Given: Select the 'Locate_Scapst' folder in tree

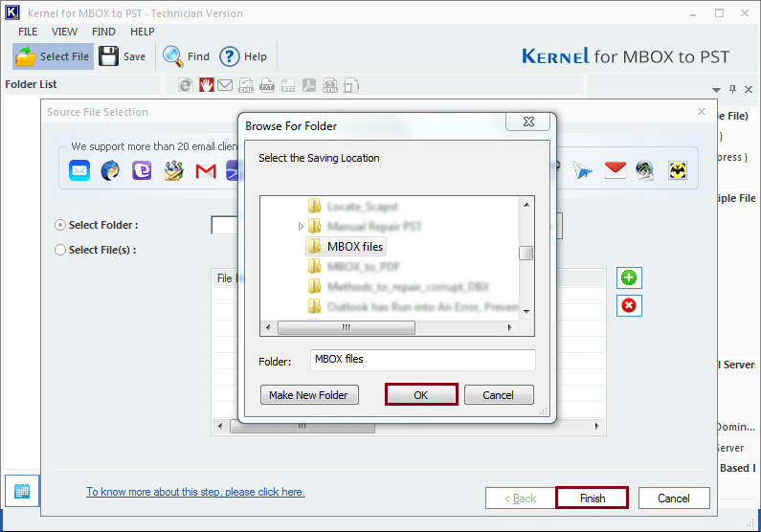Looking at the screenshot, I should click(x=362, y=207).
